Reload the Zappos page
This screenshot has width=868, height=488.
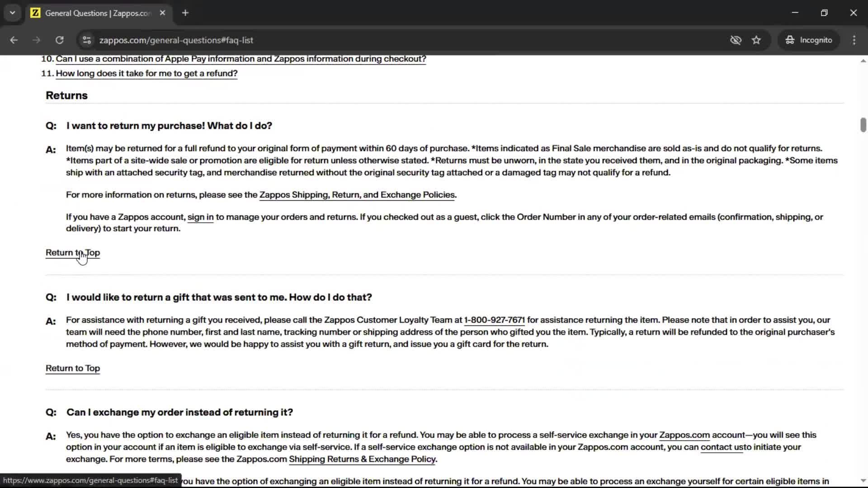click(59, 40)
